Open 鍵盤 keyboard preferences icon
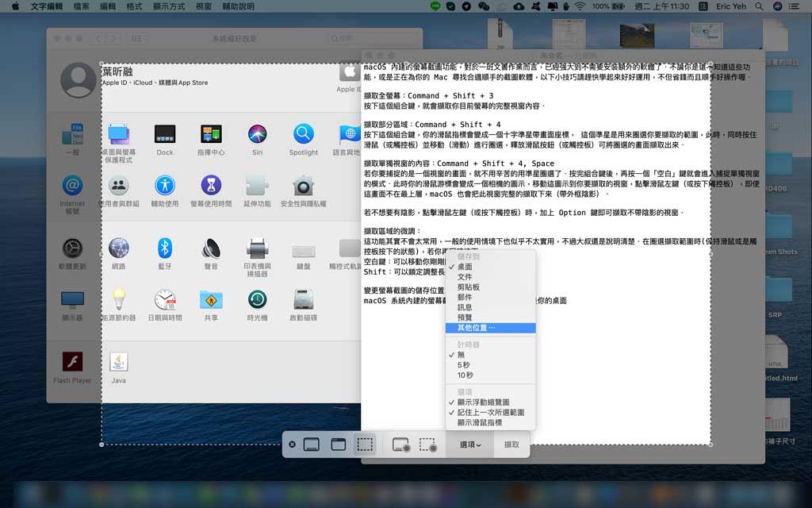This screenshot has height=508, width=812. [304, 251]
